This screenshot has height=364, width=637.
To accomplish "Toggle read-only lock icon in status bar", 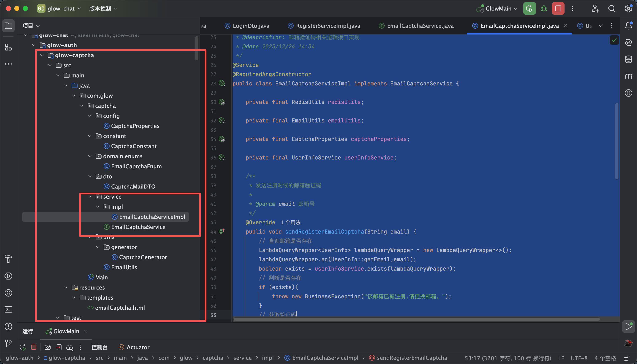I will [626, 358].
